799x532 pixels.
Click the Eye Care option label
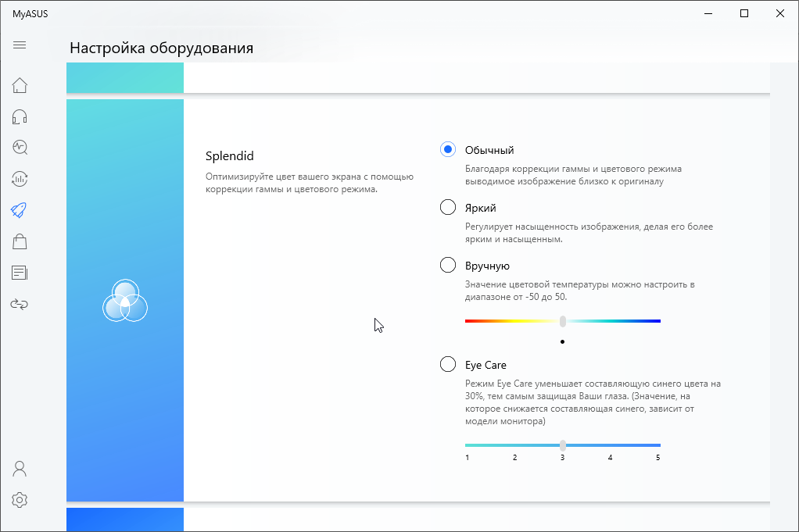pos(485,365)
